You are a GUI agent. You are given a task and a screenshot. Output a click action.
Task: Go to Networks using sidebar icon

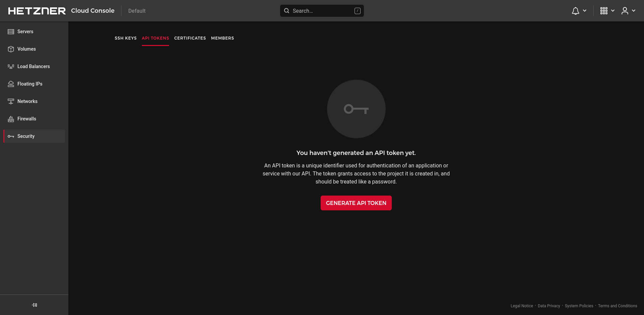click(11, 101)
